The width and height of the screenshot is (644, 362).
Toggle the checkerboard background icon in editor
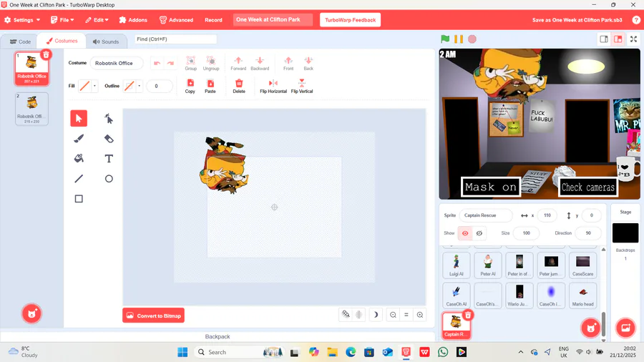[346, 314]
